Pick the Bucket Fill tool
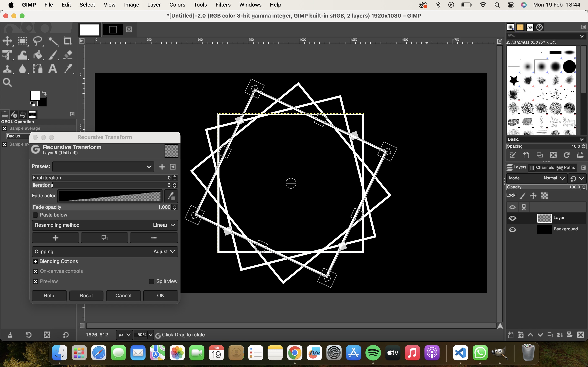588x367 pixels. 38,55
